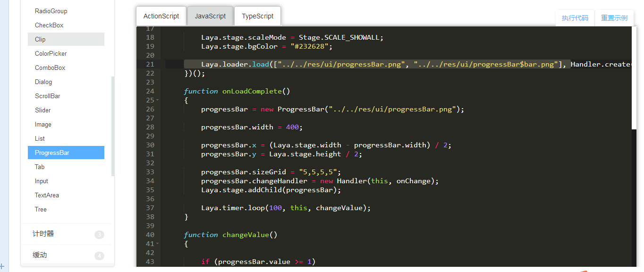
Task: Click the code editor vertical scrollbar
Action: [x=634, y=78]
